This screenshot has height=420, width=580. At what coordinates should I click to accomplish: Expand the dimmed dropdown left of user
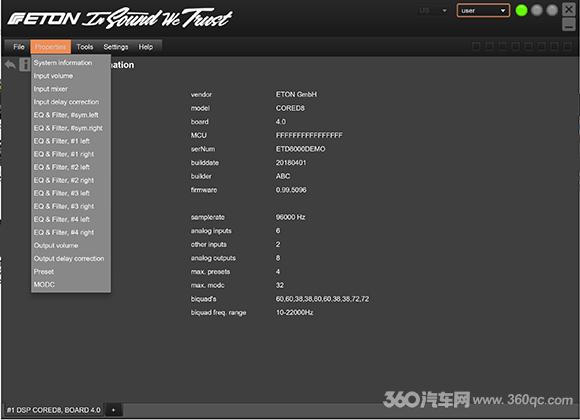(432, 11)
